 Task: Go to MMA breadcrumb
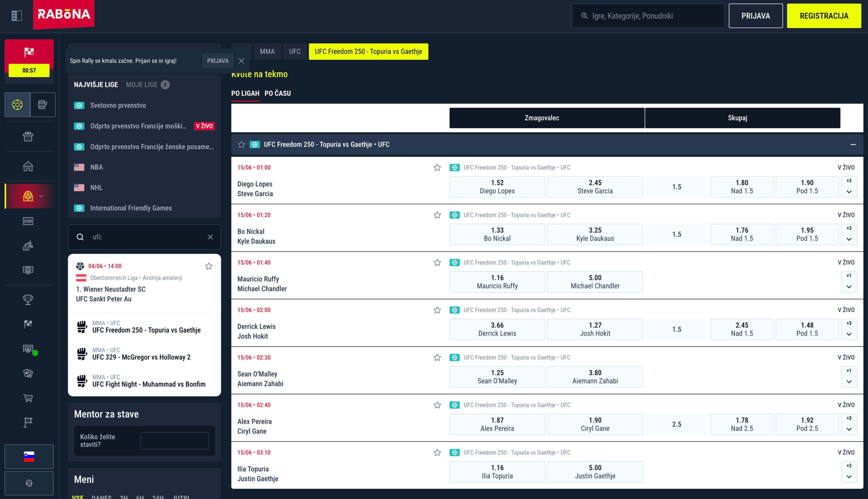tap(267, 52)
